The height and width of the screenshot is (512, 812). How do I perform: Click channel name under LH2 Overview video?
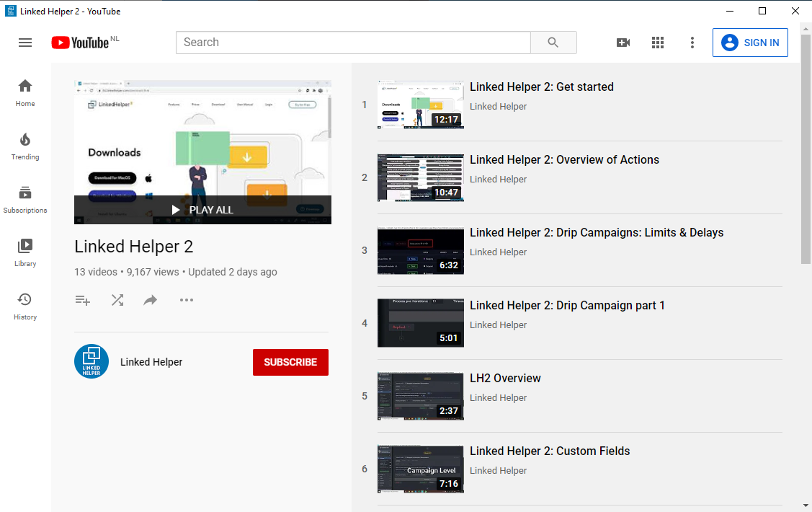(498, 397)
